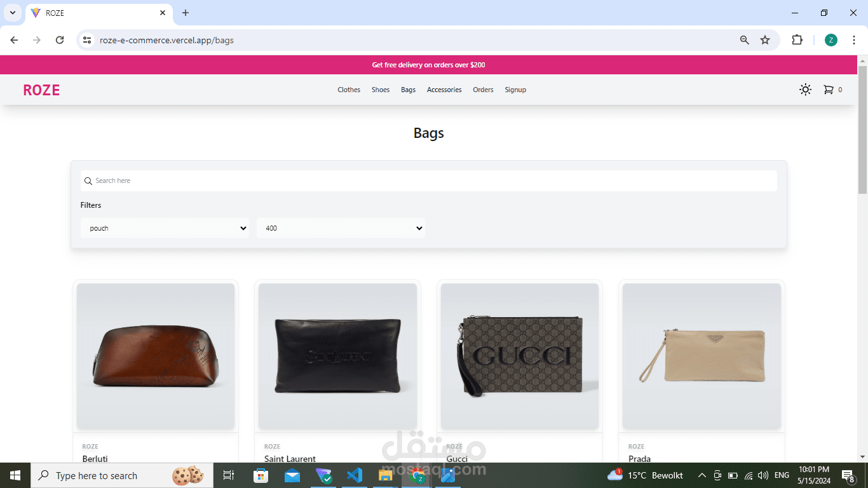Open a new browser tab
Viewport: 868px width, 488px height.
click(x=186, y=13)
